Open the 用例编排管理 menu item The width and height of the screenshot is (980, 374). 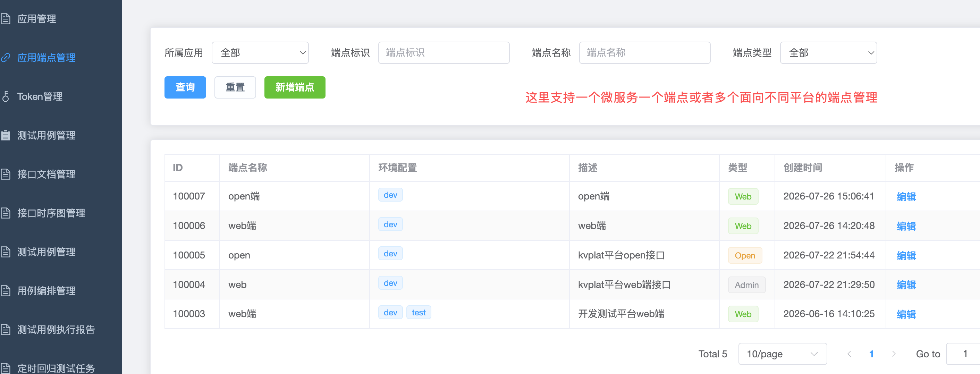tap(46, 291)
